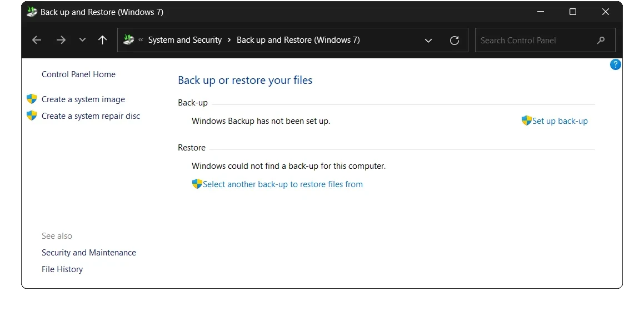Screen dimensions: 644x331
Task: Expand breadcrumb chevron after System and Security
Action: tap(229, 40)
